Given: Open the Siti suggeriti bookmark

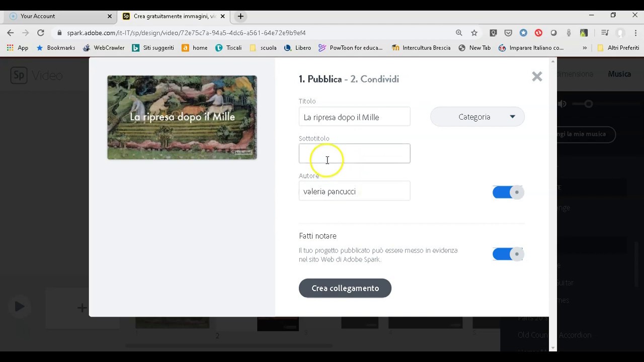Looking at the screenshot, I should [153, 48].
